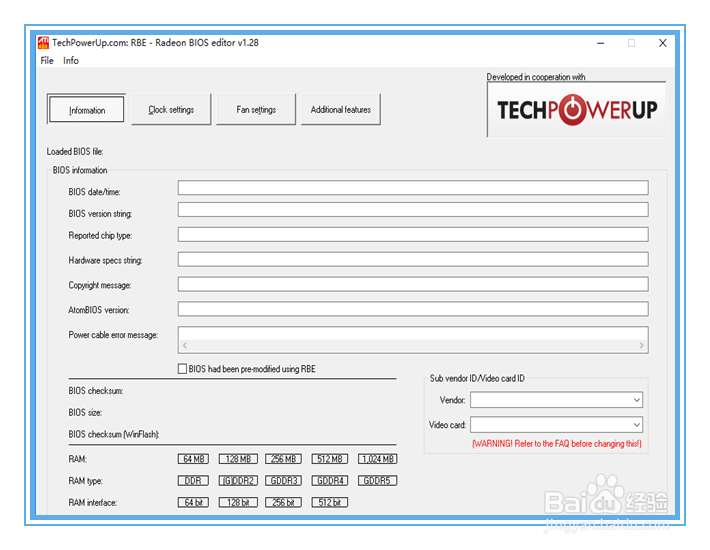Viewport: 710px width, 550px height.
Task: Open the Info menu
Action: [71, 61]
